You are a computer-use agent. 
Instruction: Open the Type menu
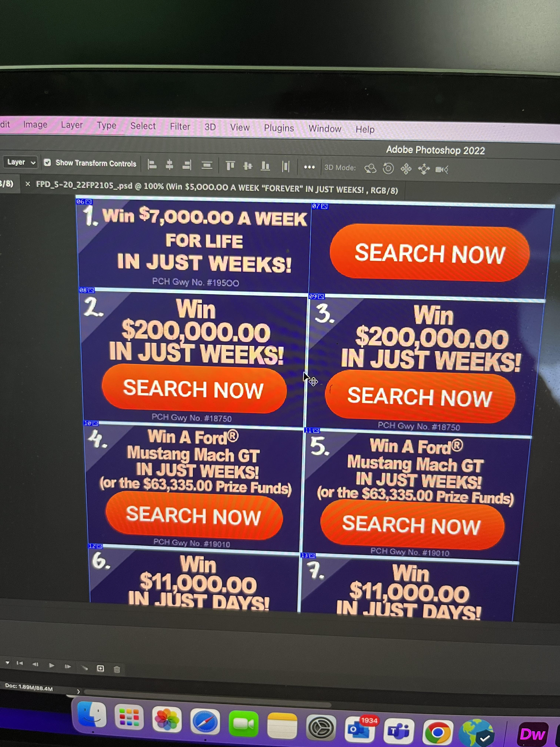[x=107, y=126]
